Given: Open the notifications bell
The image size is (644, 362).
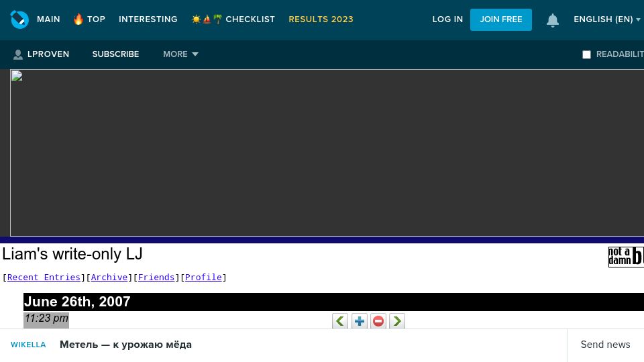Looking at the screenshot, I should 552,19.
